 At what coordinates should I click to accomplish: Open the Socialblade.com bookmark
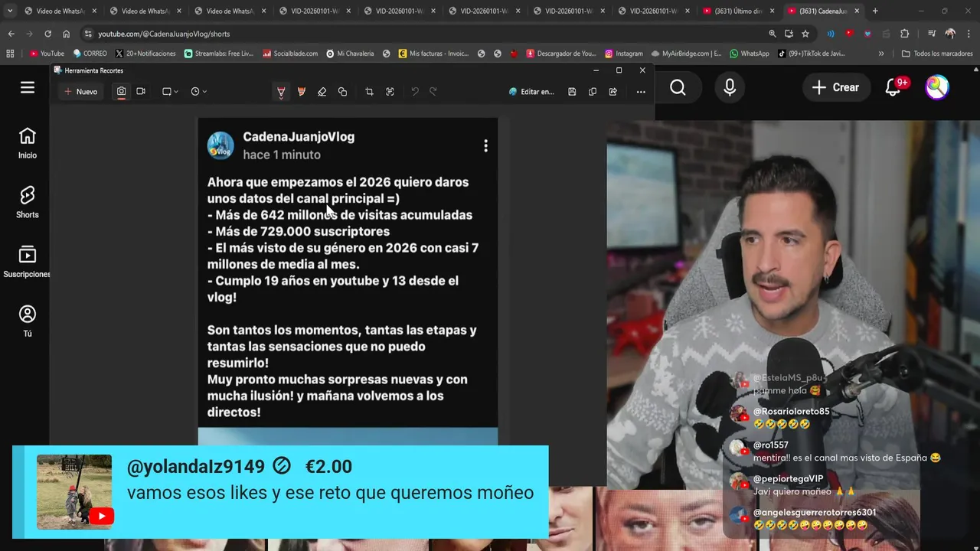[x=290, y=54]
